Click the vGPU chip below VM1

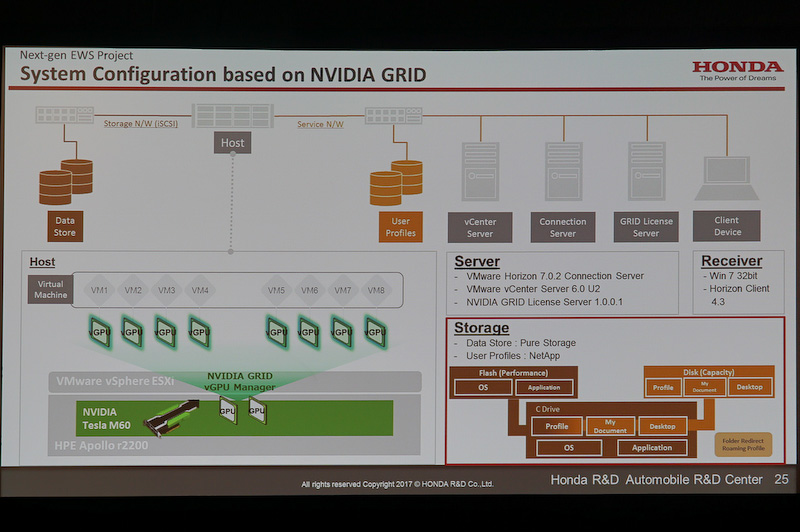point(100,332)
